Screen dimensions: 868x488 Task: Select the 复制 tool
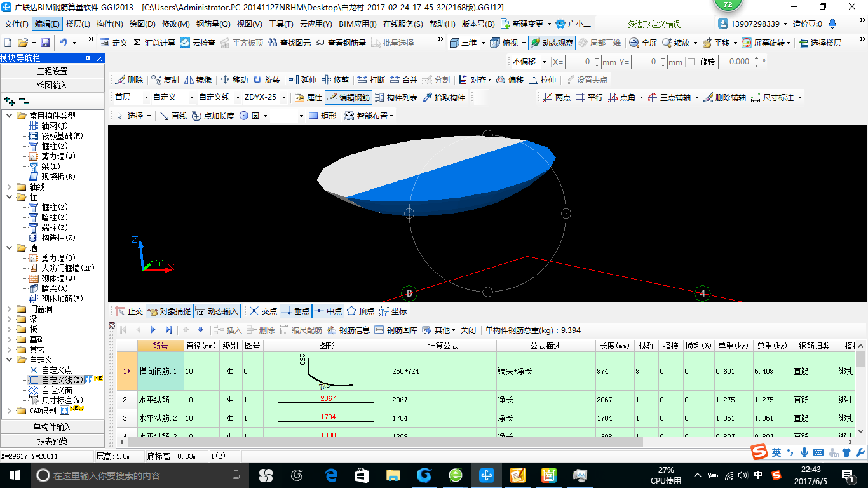click(x=165, y=79)
